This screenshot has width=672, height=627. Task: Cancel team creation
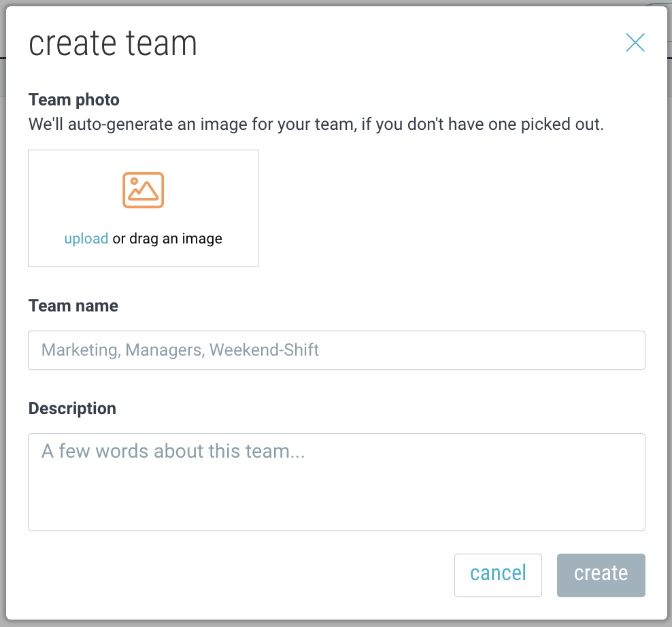click(498, 575)
